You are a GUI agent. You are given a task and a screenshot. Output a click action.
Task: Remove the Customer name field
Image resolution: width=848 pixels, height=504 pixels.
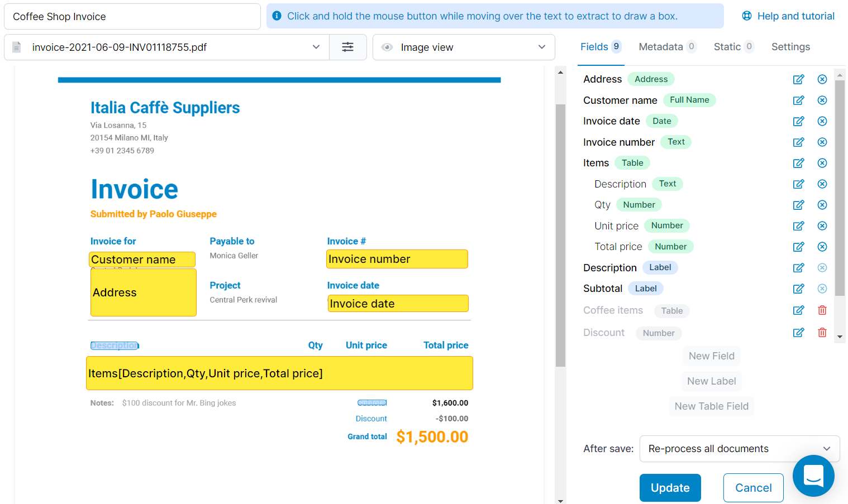[822, 100]
